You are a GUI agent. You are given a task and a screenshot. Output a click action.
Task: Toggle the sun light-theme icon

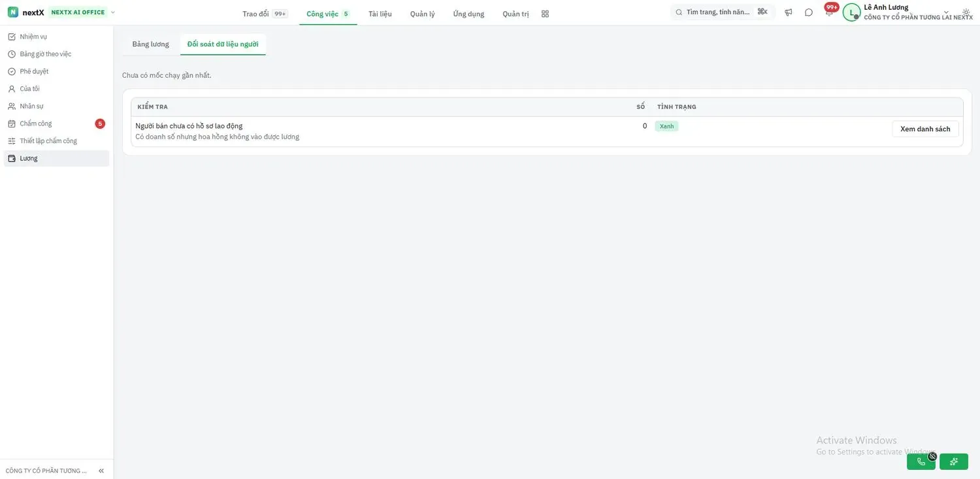[x=966, y=12]
